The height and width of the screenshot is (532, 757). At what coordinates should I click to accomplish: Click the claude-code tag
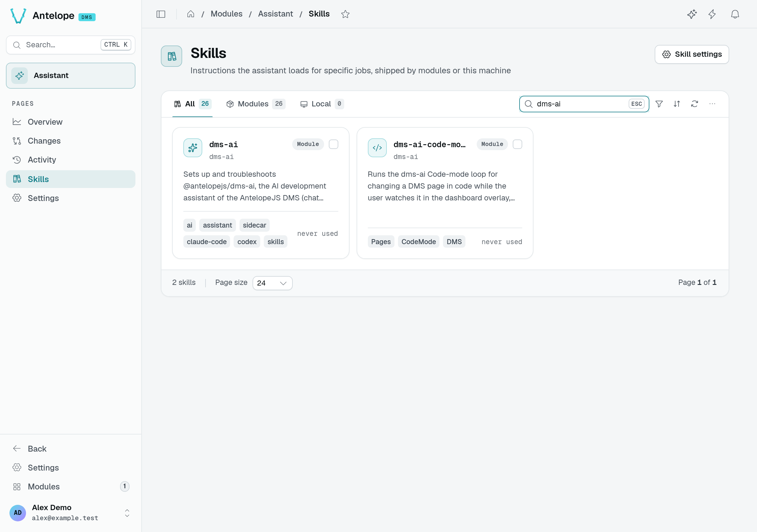click(206, 241)
